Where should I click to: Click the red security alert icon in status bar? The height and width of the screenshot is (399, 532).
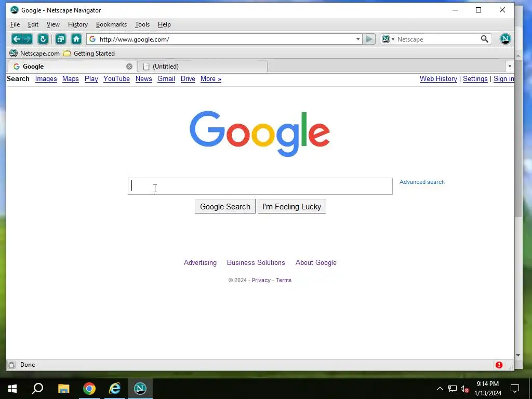499,365
